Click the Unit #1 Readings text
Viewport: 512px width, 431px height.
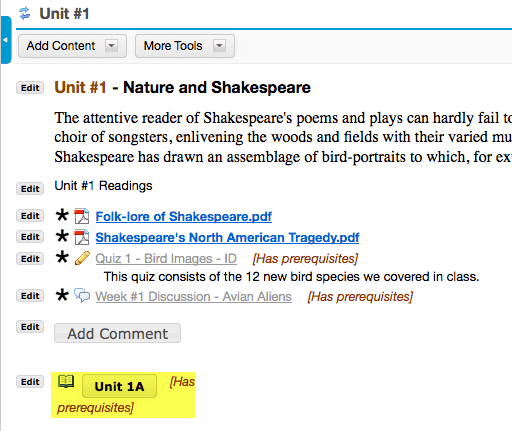(103, 186)
